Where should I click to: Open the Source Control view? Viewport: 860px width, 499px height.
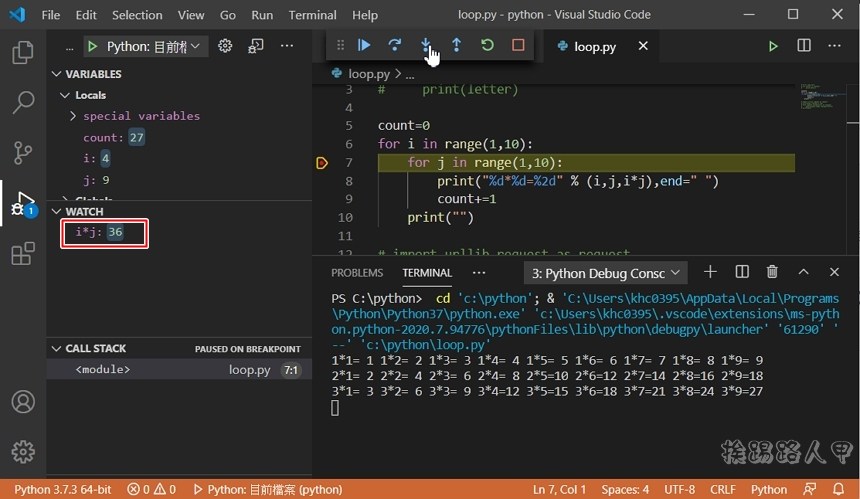point(22,152)
